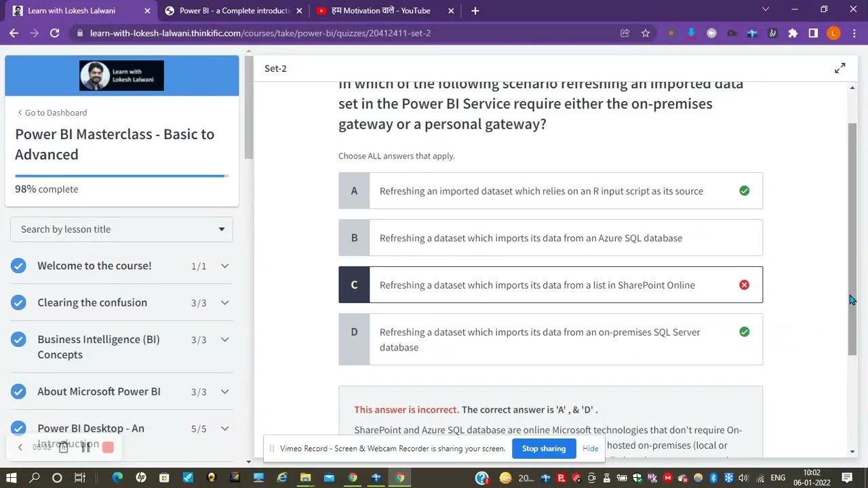Delete recording with trash overlay icon
868x488 pixels.
click(63, 447)
